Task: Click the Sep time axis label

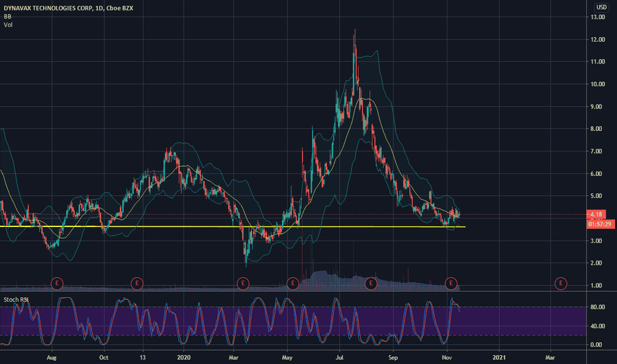Action: click(393, 357)
